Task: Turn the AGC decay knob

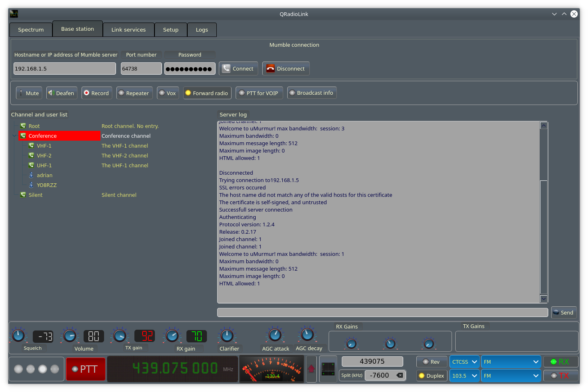Action: point(307,335)
